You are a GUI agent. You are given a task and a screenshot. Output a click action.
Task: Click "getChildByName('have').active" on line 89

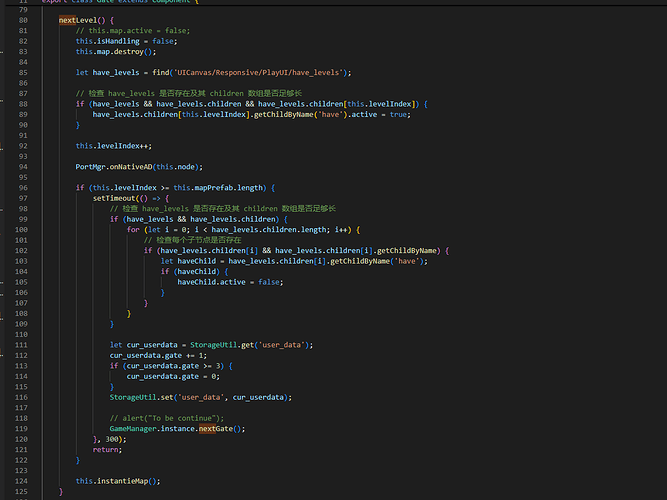coord(315,114)
